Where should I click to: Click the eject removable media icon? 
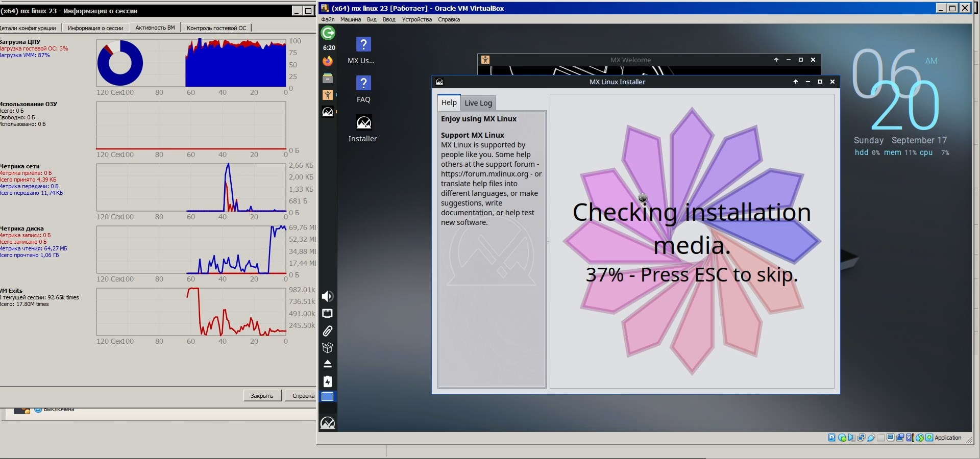click(x=328, y=364)
